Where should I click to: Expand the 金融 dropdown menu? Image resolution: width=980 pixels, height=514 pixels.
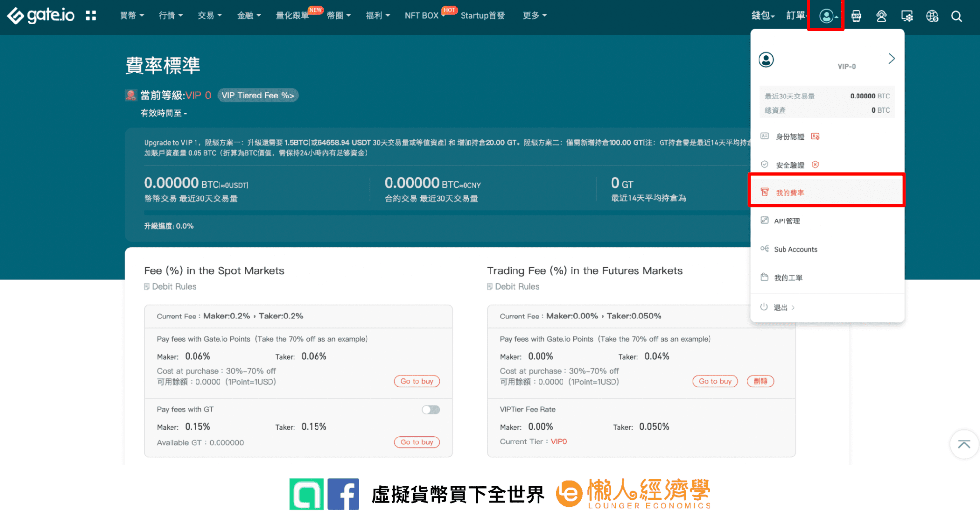(249, 16)
